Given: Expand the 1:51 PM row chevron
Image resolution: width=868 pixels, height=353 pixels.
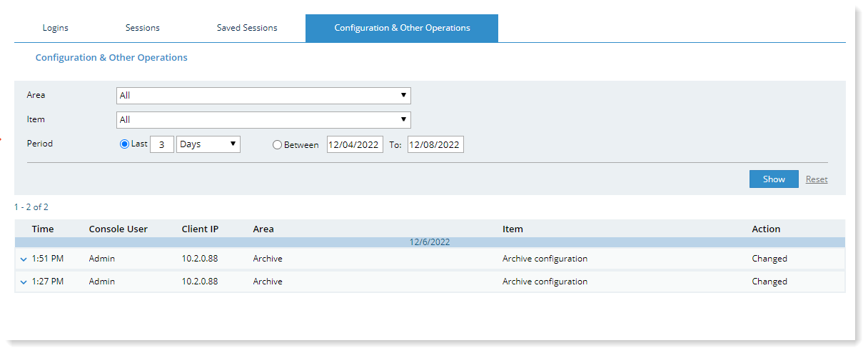Looking at the screenshot, I should pos(24,259).
